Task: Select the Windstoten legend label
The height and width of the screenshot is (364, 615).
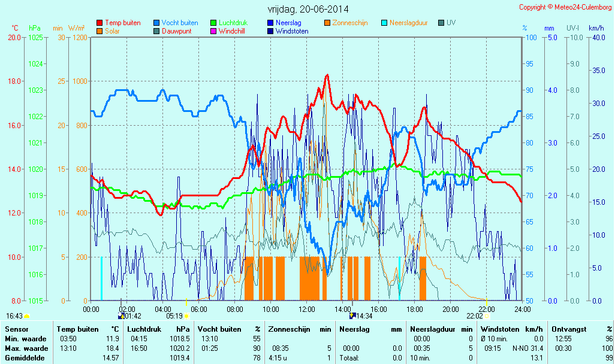Action: click(292, 31)
